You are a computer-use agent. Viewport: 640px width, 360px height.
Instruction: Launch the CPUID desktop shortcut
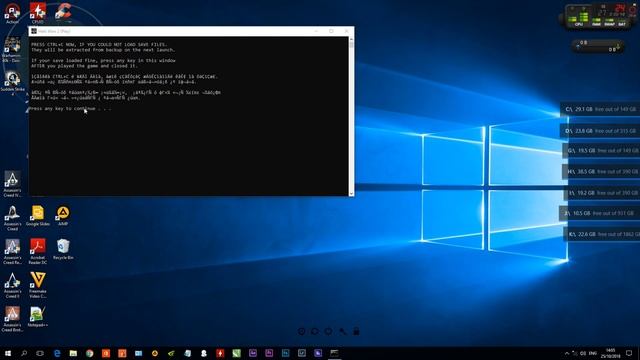pos(38,13)
